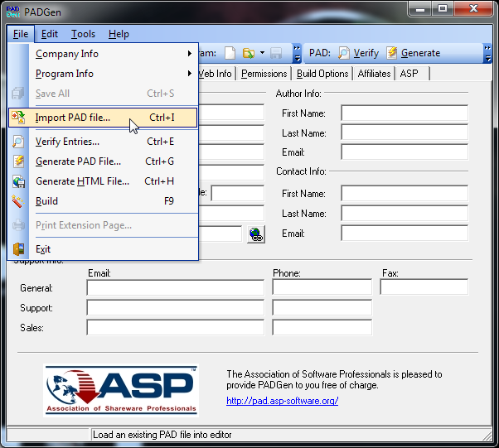Click the new program file icon in toolbar
499x448 pixels.
coord(229,53)
